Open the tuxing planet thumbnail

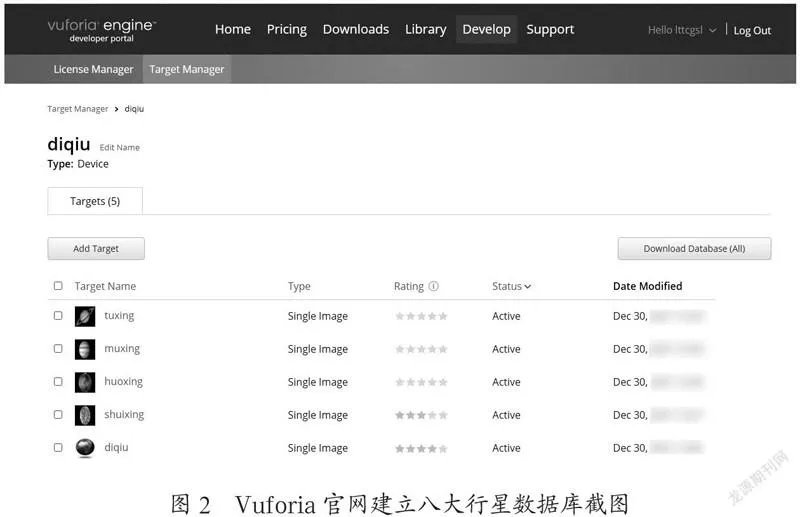click(x=85, y=316)
